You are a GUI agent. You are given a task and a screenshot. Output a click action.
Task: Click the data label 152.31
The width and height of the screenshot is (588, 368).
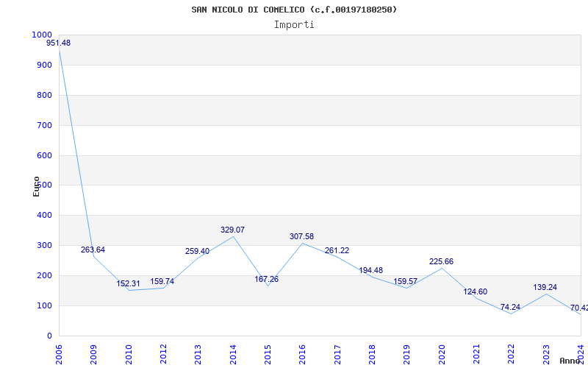coord(128,284)
